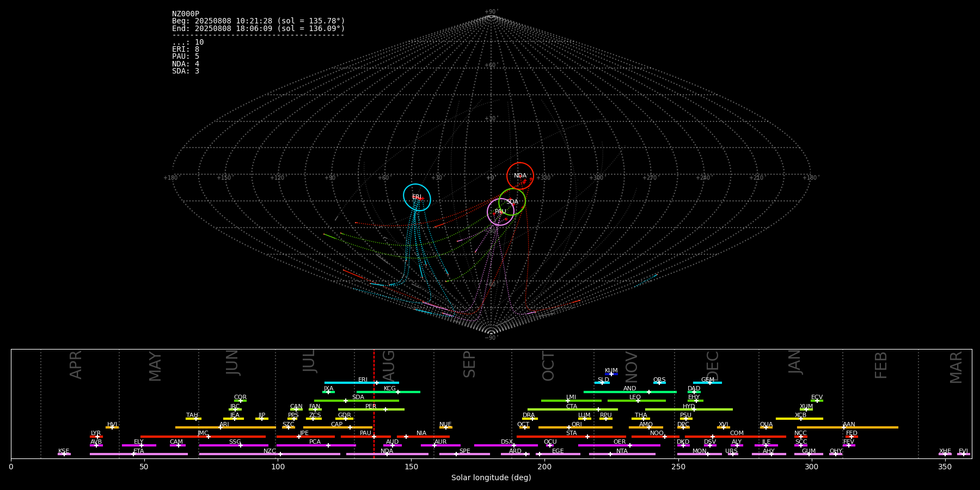This screenshot has width=980, height=490.
Task: Click the HYD shower bar in timeline
Action: [689, 409]
